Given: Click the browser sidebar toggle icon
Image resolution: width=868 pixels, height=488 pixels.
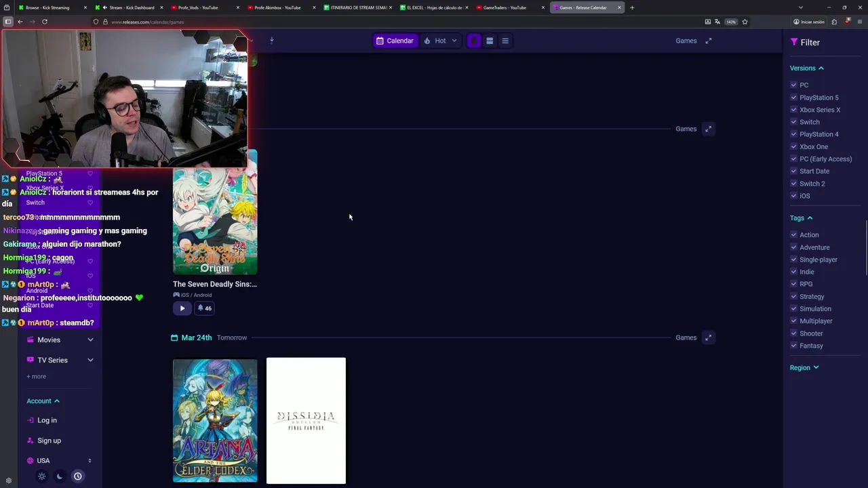Looking at the screenshot, I should pyautogui.click(x=8, y=22).
